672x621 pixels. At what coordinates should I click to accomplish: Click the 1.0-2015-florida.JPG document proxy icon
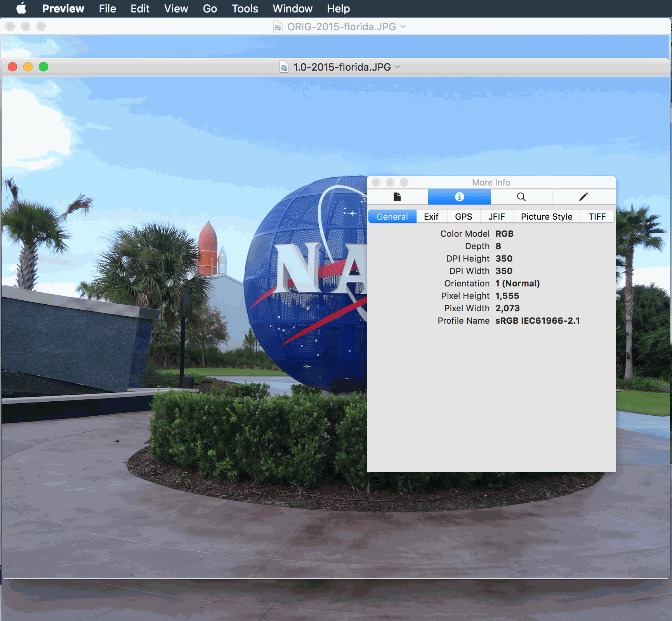pyautogui.click(x=284, y=67)
